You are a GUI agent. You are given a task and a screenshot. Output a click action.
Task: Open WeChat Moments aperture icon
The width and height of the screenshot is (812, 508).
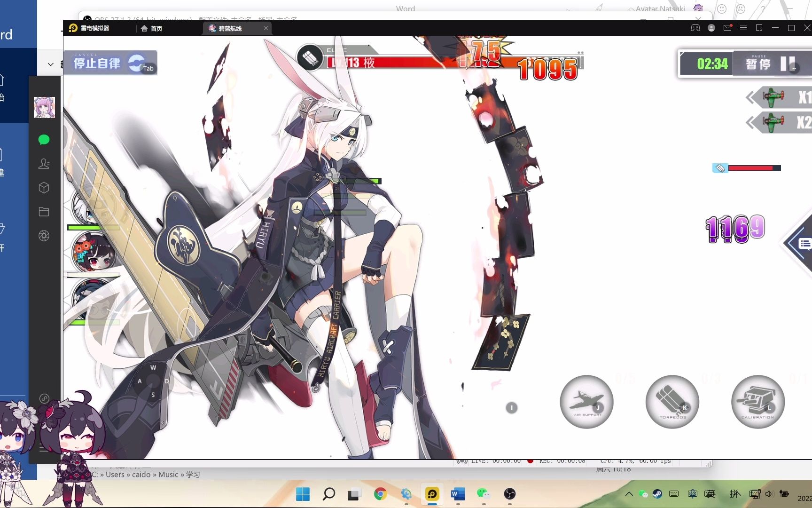click(44, 236)
